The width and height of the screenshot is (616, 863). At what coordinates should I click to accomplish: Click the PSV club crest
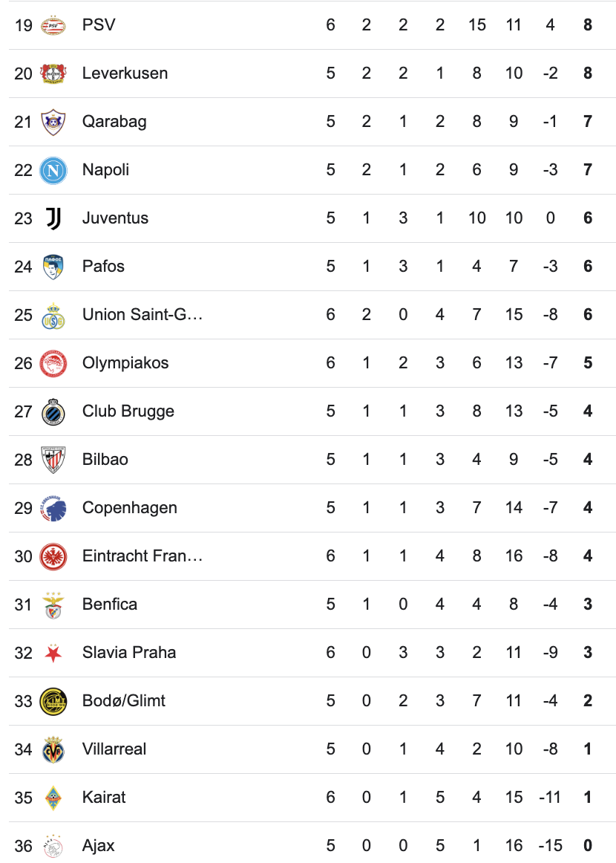[x=53, y=25]
